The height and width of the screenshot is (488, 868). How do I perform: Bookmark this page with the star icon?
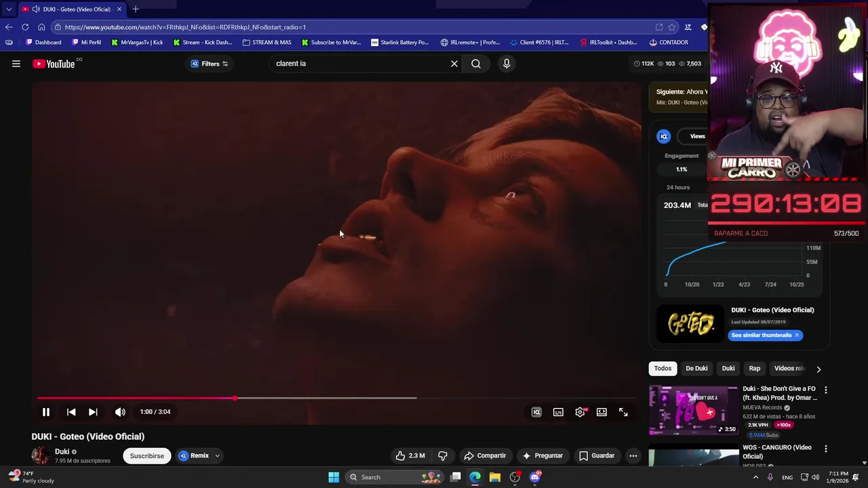[x=672, y=27]
